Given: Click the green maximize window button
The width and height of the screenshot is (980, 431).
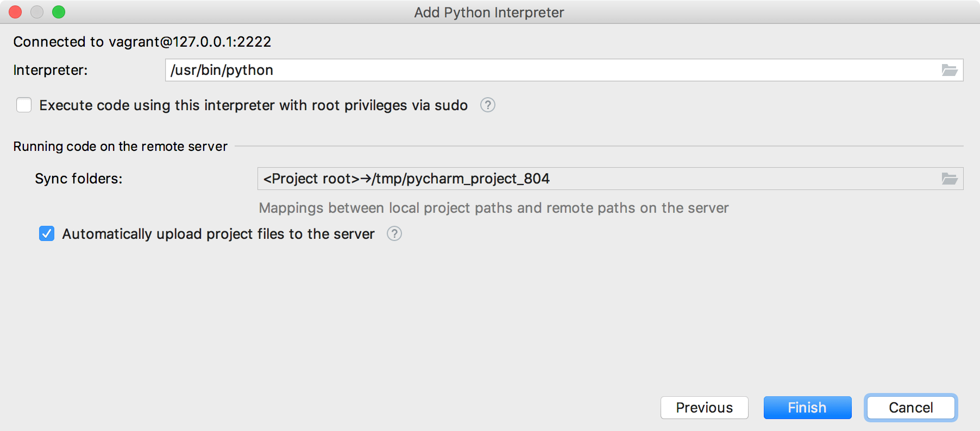Looking at the screenshot, I should pos(59,12).
